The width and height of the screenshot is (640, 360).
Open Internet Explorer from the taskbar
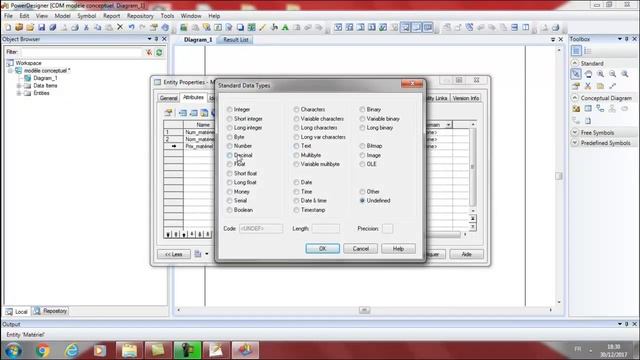click(71, 350)
